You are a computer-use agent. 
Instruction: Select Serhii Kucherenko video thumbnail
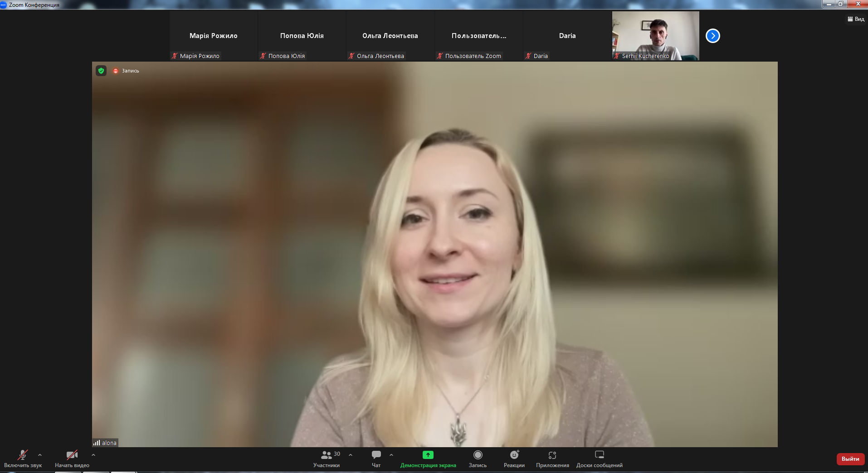pos(655,35)
